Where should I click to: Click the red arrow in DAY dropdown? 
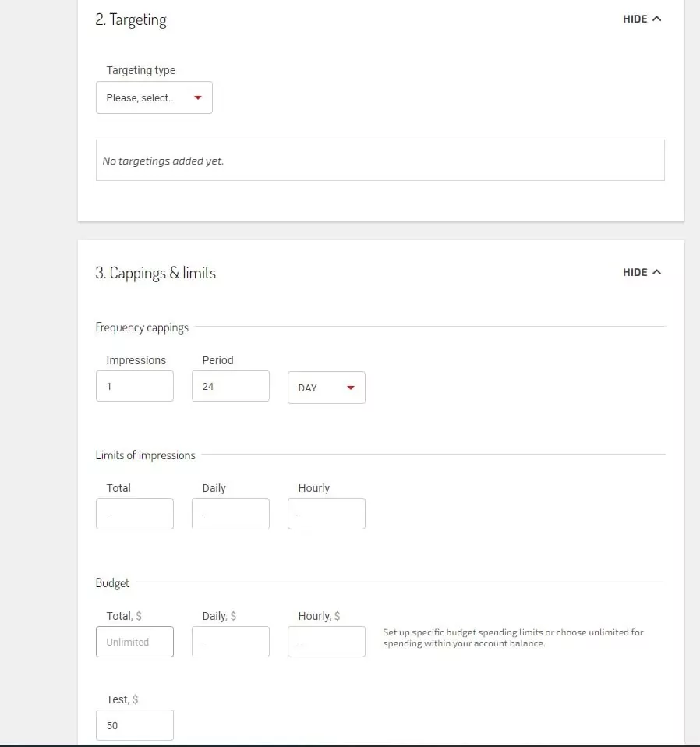350,388
